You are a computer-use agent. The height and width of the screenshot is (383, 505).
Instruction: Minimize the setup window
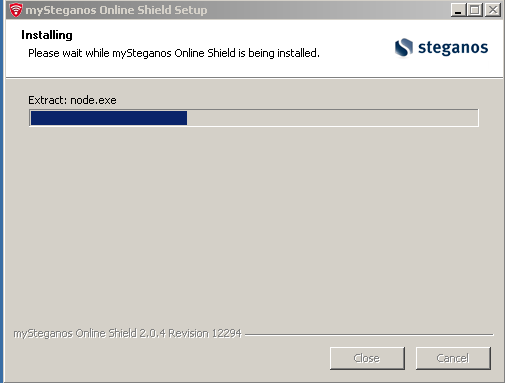point(458,10)
